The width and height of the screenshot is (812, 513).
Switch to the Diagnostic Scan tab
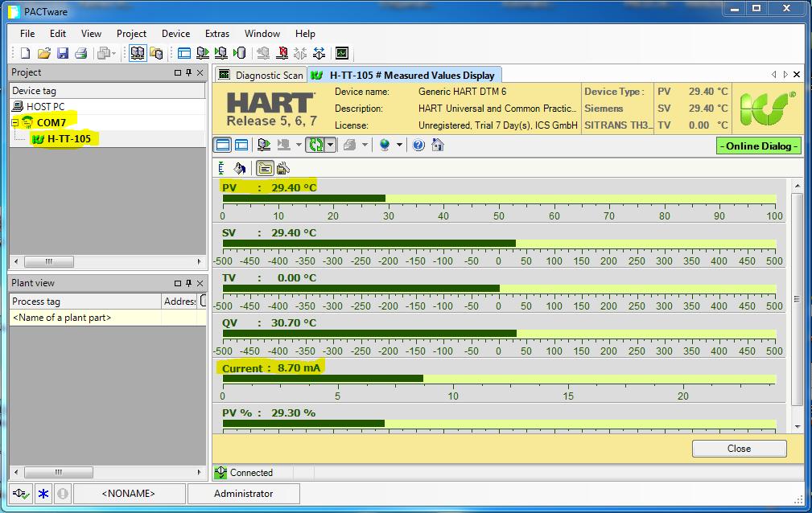tap(261, 75)
